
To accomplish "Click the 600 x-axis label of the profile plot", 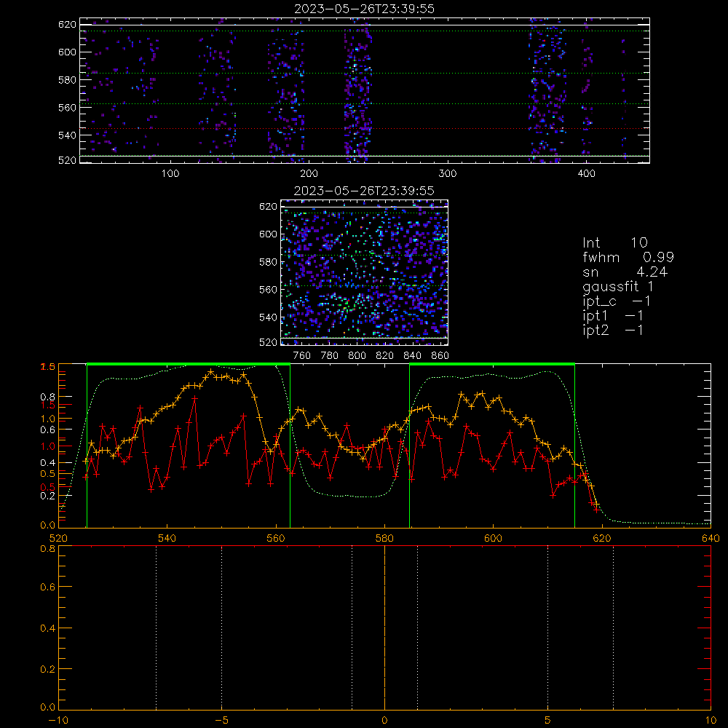I will pos(493,539).
